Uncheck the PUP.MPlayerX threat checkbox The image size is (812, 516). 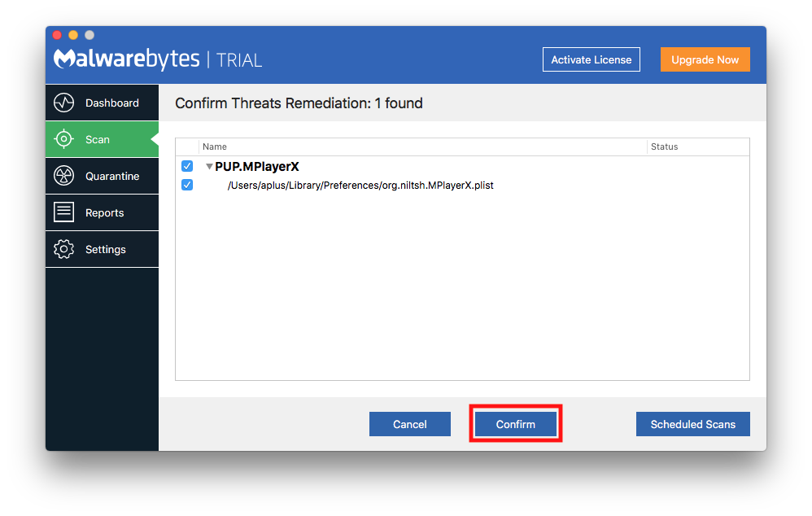tap(187, 166)
